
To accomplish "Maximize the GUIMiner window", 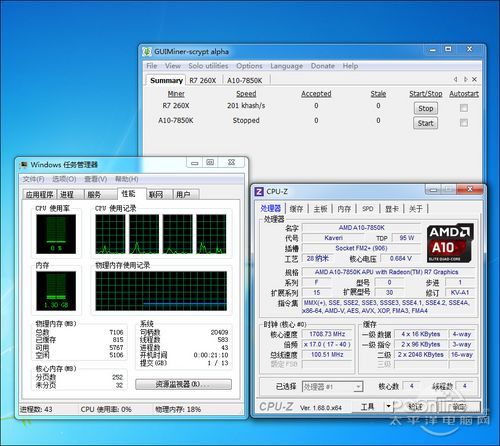I will pos(448,49).
